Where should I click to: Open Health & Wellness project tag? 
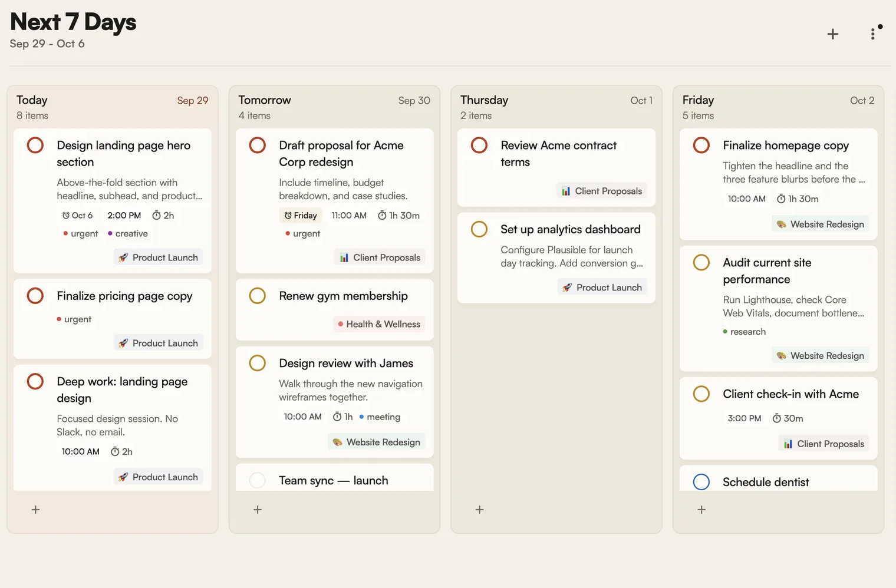pos(379,324)
